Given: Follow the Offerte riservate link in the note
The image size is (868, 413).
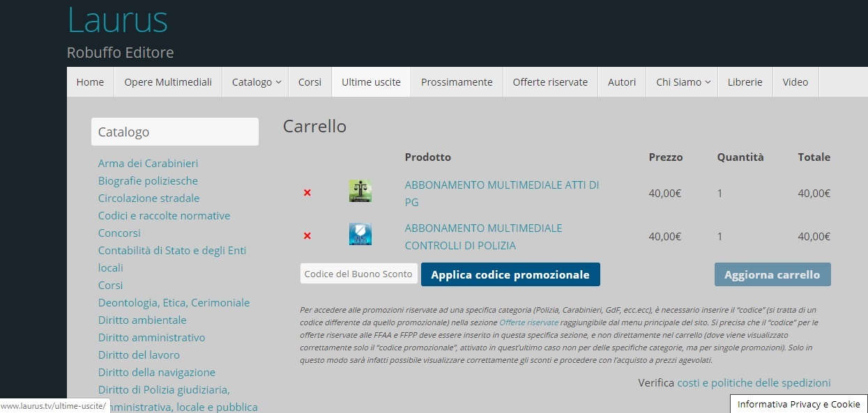Looking at the screenshot, I should [x=528, y=322].
